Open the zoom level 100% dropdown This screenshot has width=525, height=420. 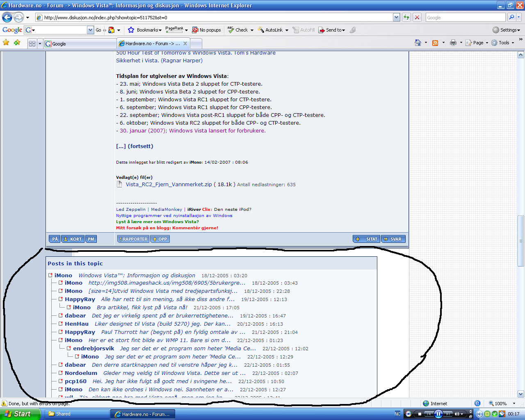click(x=514, y=404)
